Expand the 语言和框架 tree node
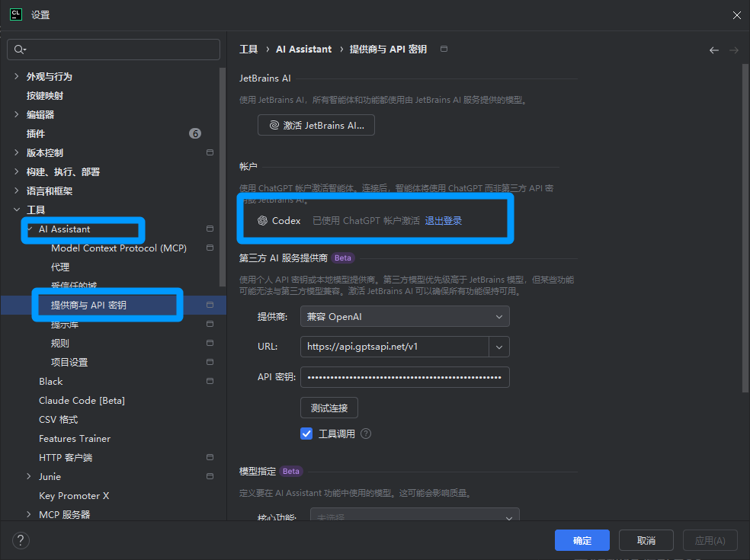The width and height of the screenshot is (750, 560). [17, 190]
